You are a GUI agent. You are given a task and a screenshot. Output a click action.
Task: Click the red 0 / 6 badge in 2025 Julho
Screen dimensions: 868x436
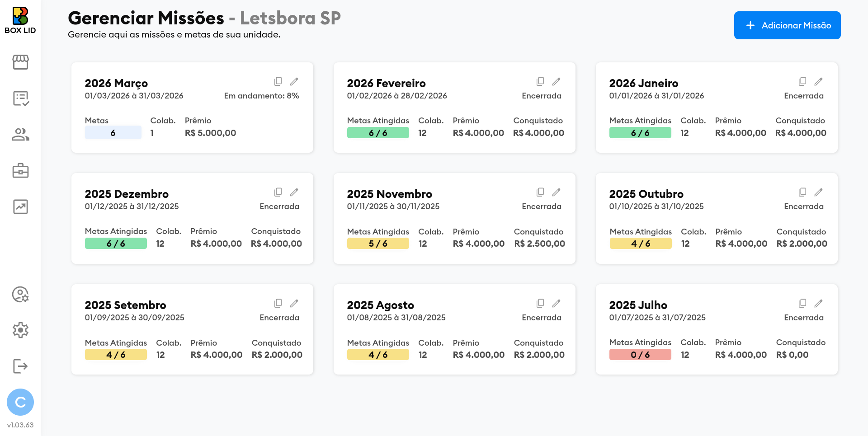(640, 355)
